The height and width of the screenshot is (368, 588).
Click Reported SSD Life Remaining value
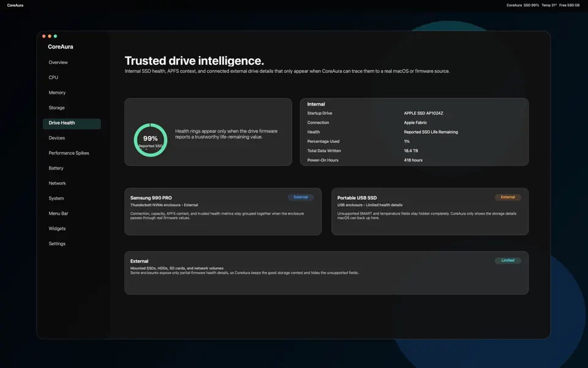(x=431, y=132)
